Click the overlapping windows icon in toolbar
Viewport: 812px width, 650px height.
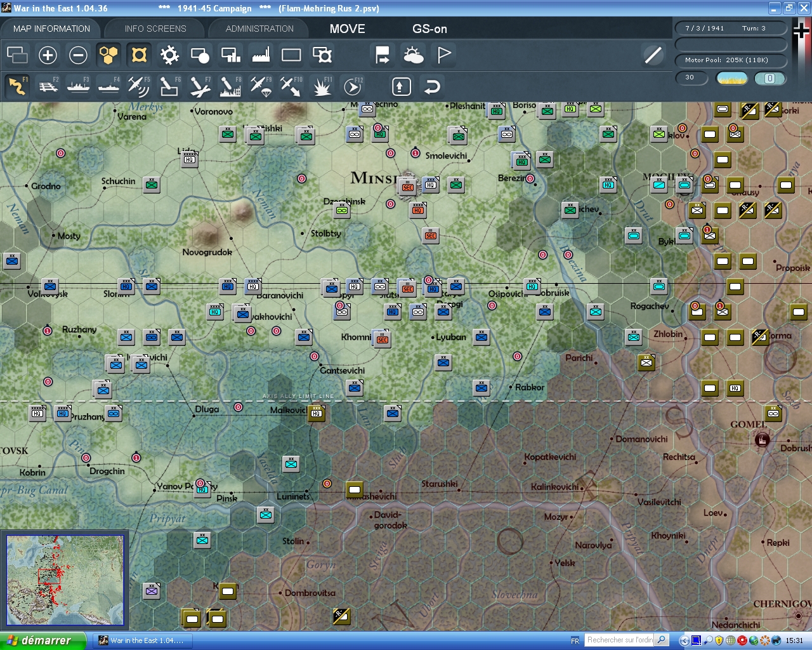coord(17,55)
